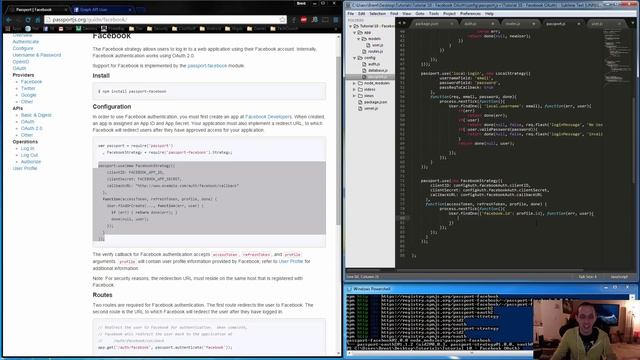Open the Preferences menu in Sublime
640x360 pixels.
(470, 13)
